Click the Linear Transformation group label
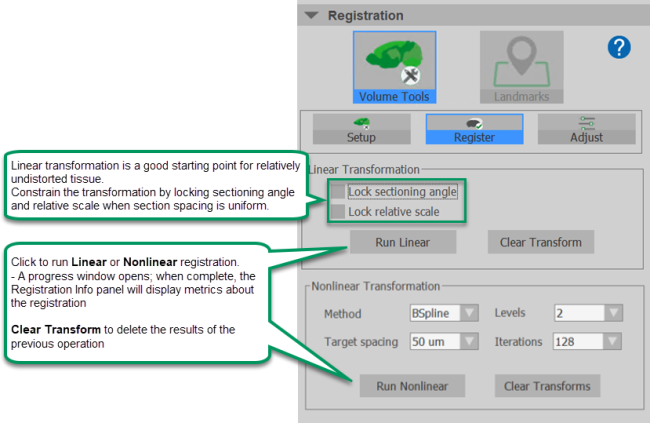Screen dimensions: 650x423 (365, 170)
